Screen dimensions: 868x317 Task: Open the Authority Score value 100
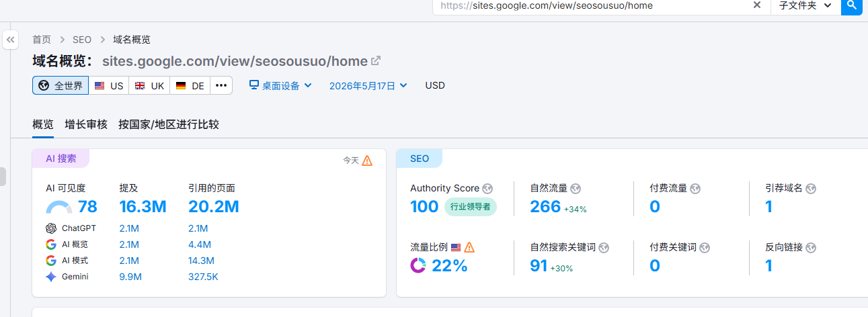pos(424,206)
